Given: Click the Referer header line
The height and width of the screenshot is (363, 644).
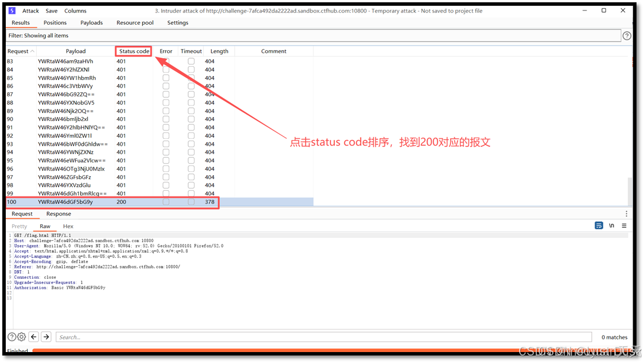Looking at the screenshot, I should pos(97,267).
